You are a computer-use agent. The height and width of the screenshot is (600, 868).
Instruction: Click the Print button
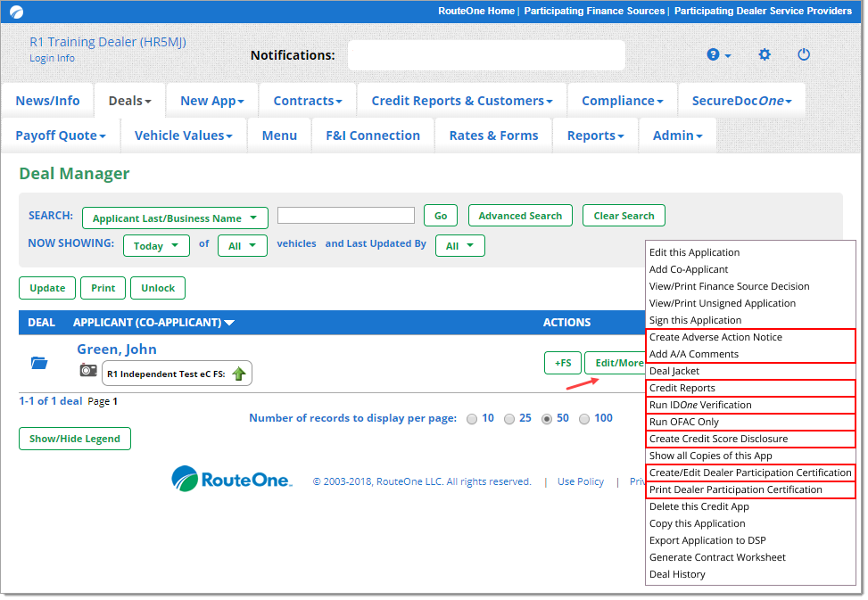(x=103, y=288)
